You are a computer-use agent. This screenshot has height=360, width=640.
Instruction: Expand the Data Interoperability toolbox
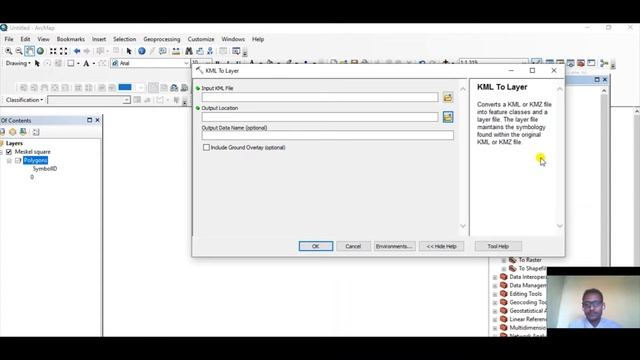tap(495, 277)
